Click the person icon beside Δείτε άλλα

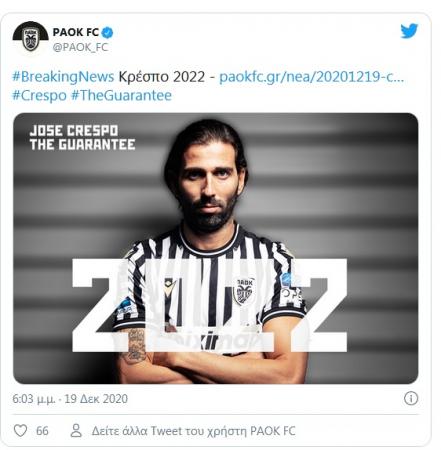76,431
